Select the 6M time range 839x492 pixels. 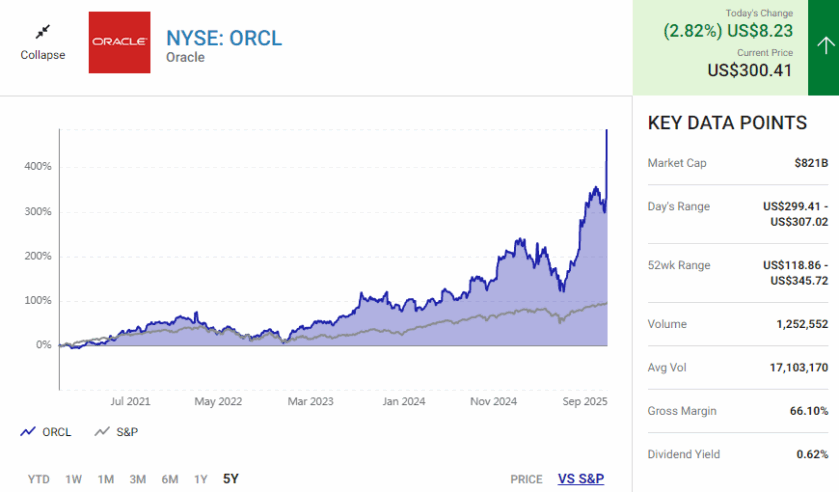coord(170,479)
